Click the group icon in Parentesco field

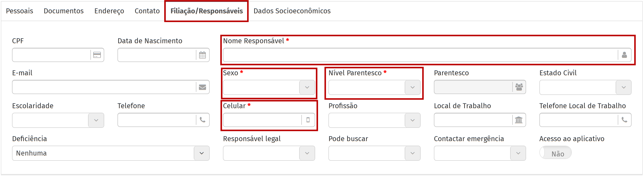[519, 87]
